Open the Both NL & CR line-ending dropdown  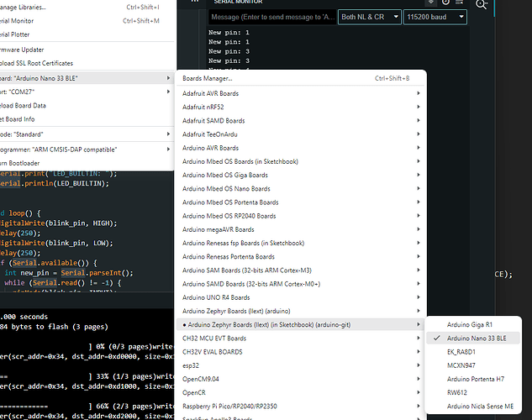[x=370, y=17]
